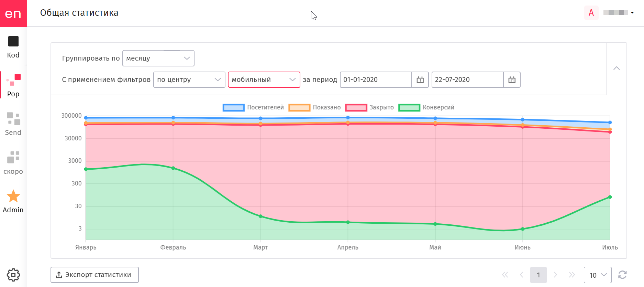Click the 'Апрель' axis label
644x287 pixels.
click(348, 247)
